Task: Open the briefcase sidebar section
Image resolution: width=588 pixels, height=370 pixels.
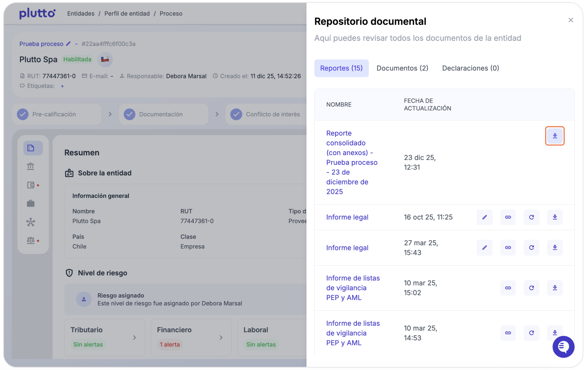Action: point(30,204)
